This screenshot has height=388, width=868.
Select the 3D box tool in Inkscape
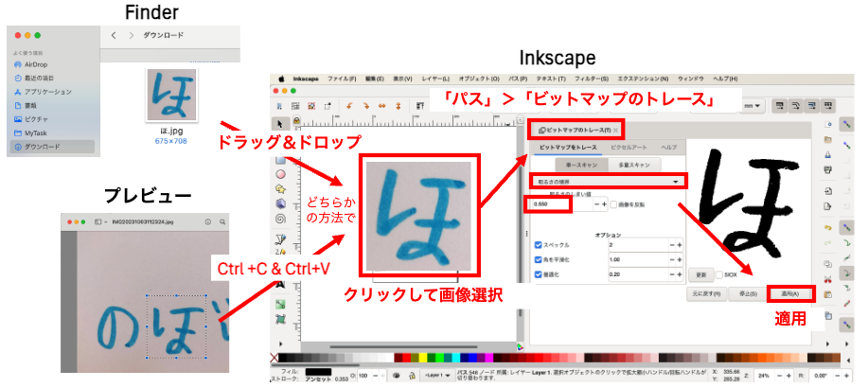[280, 203]
